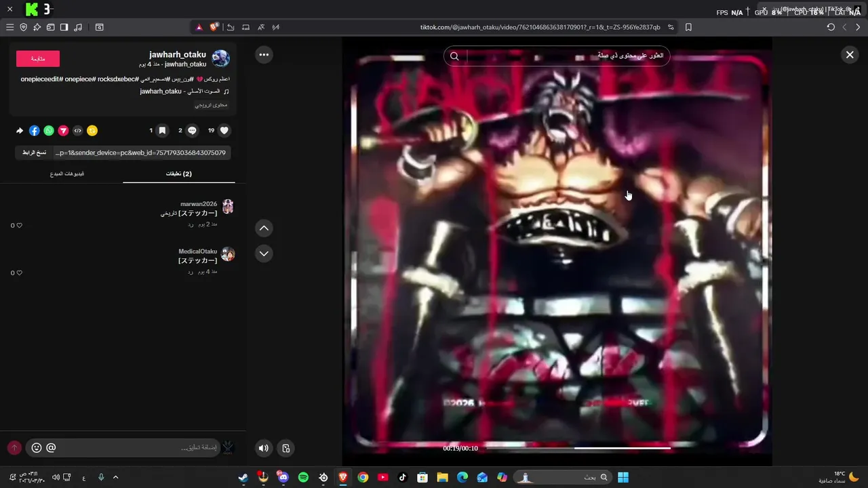The image size is (868, 488).
Task: Open the #rocksdxebec hashtag
Action: [x=118, y=79]
